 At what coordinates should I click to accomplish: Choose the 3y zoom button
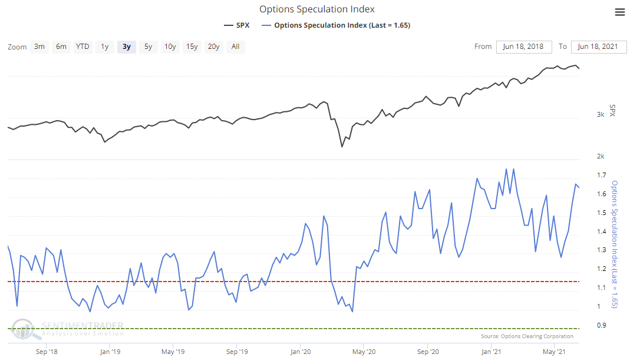click(x=127, y=47)
